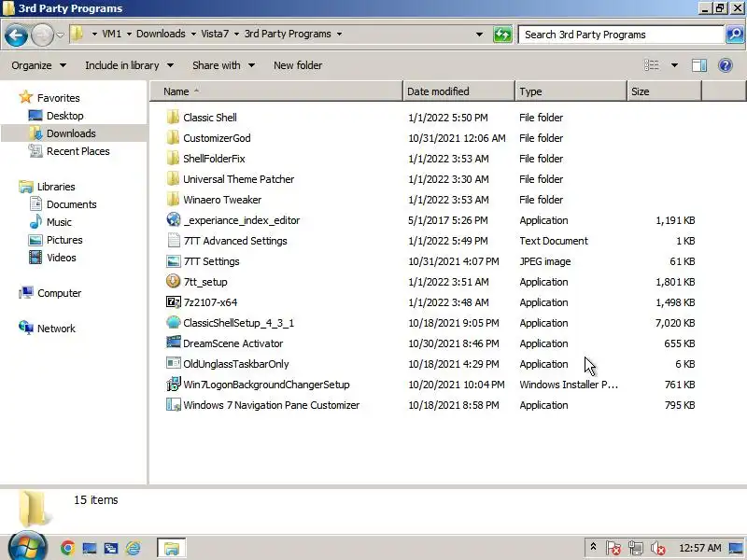Select the Universal Theme Patcher folder icon
Viewport: 747px width, 560px height.
pos(173,178)
